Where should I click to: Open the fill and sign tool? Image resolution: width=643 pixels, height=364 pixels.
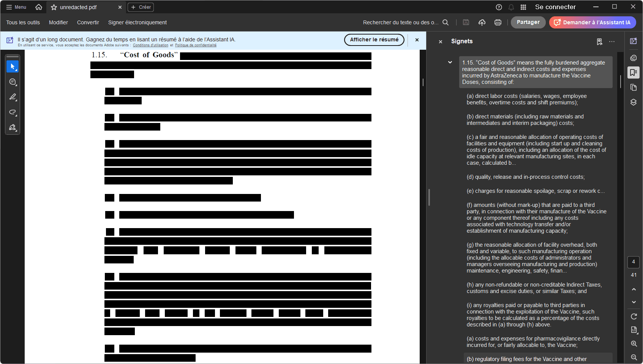click(x=13, y=128)
